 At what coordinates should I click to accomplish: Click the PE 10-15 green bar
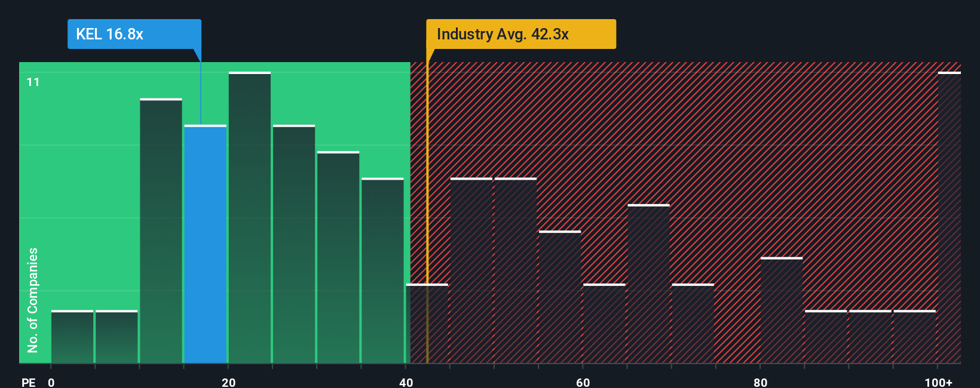pos(161,231)
